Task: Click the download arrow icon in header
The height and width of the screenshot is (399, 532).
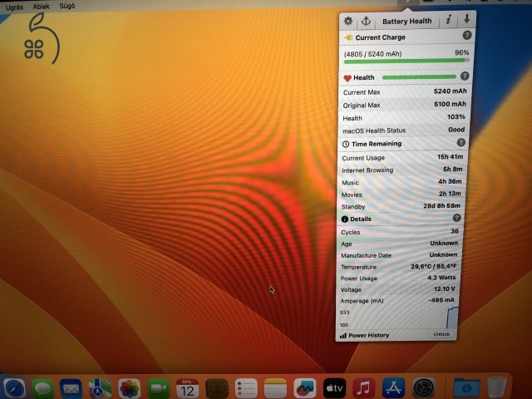Action: tap(467, 19)
